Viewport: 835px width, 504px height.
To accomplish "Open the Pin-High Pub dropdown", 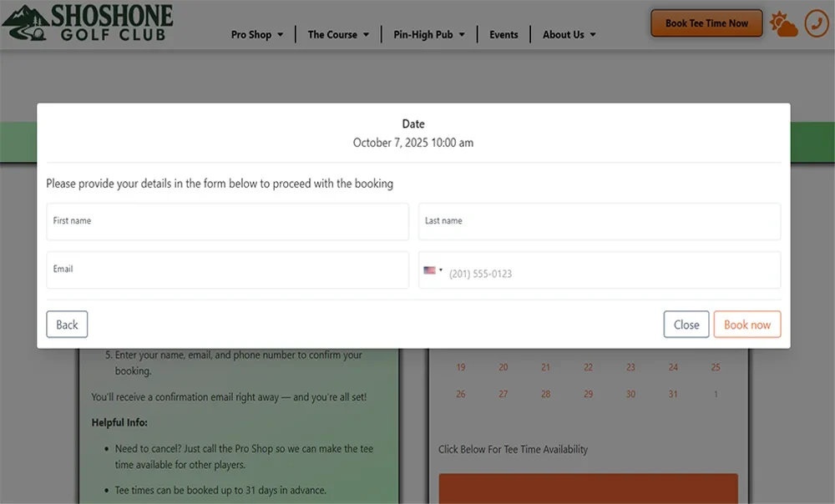I will tap(429, 35).
